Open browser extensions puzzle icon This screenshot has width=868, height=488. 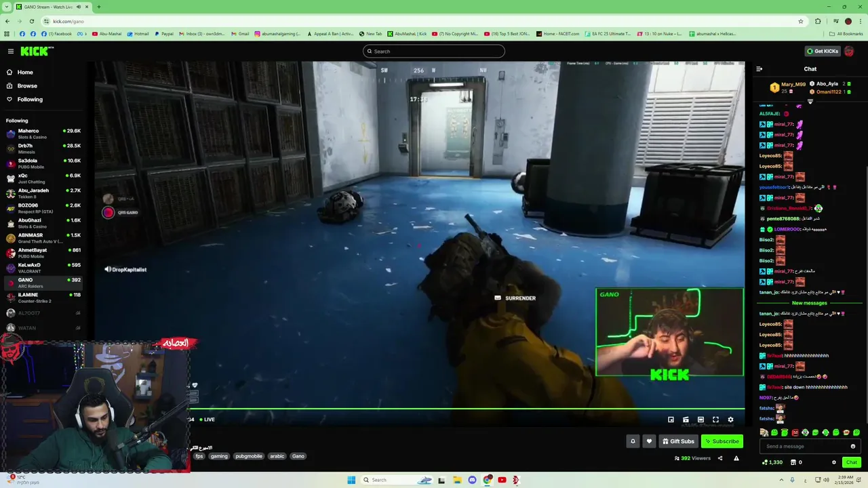818,21
